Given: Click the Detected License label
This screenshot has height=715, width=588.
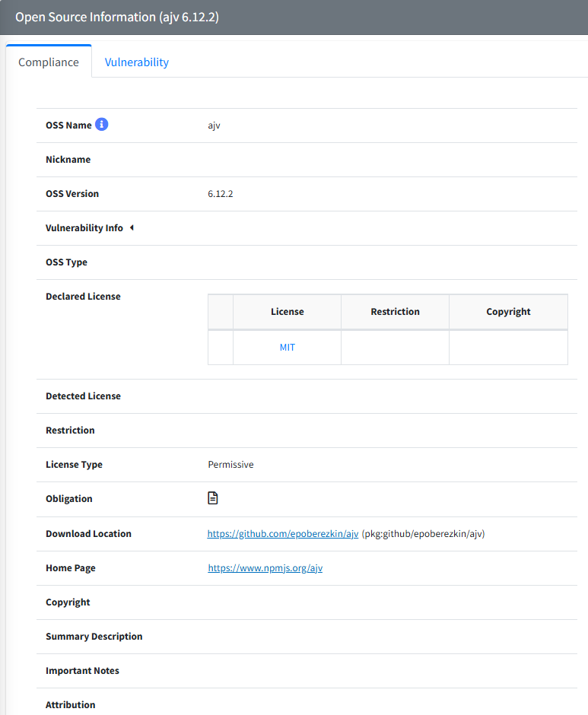Looking at the screenshot, I should tap(83, 396).
